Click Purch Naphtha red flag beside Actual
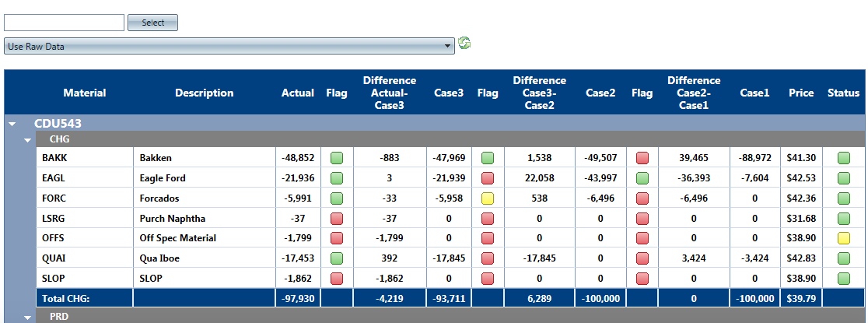This screenshot has height=323, width=868. (x=337, y=218)
